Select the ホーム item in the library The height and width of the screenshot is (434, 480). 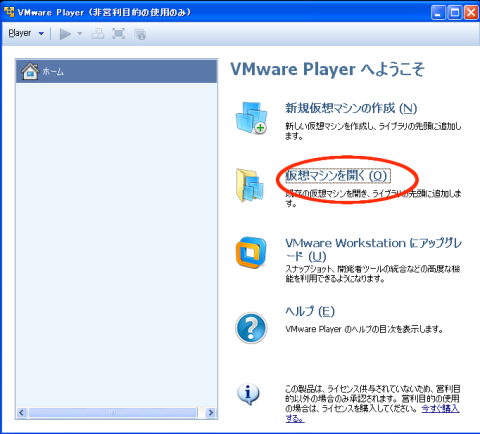click(x=117, y=71)
